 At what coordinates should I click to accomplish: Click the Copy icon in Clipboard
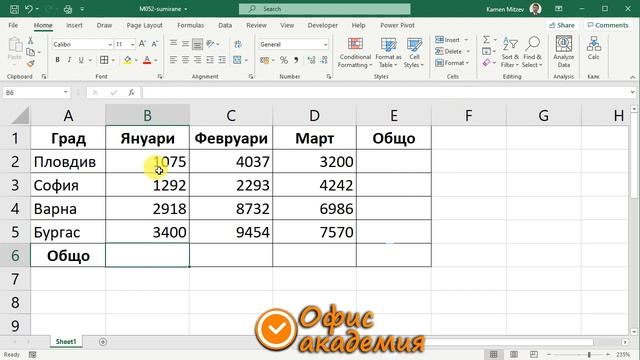click(x=30, y=52)
